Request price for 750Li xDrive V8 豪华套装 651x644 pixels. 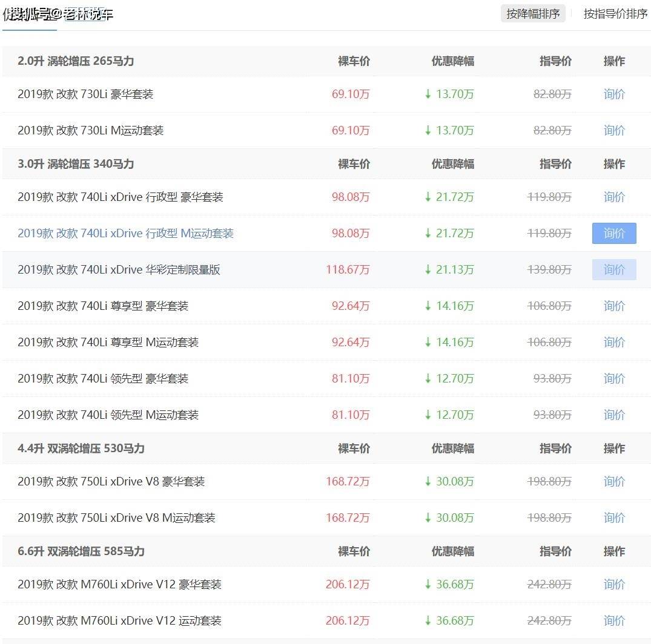(614, 482)
